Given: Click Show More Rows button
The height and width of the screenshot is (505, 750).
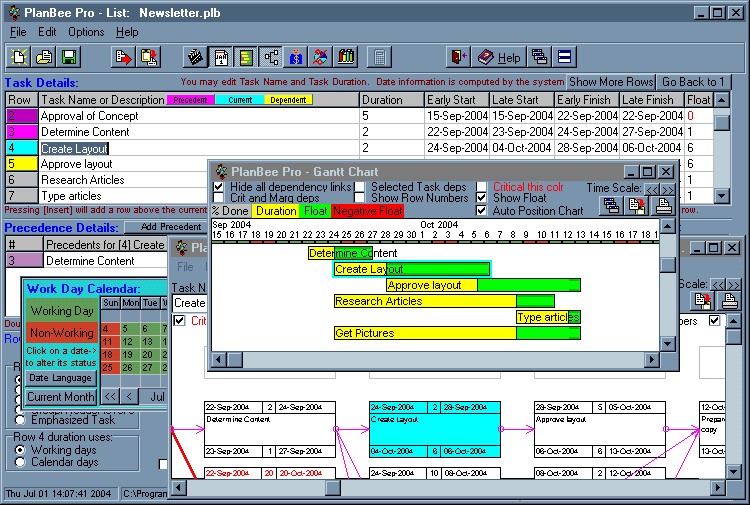Looking at the screenshot, I should [612, 82].
